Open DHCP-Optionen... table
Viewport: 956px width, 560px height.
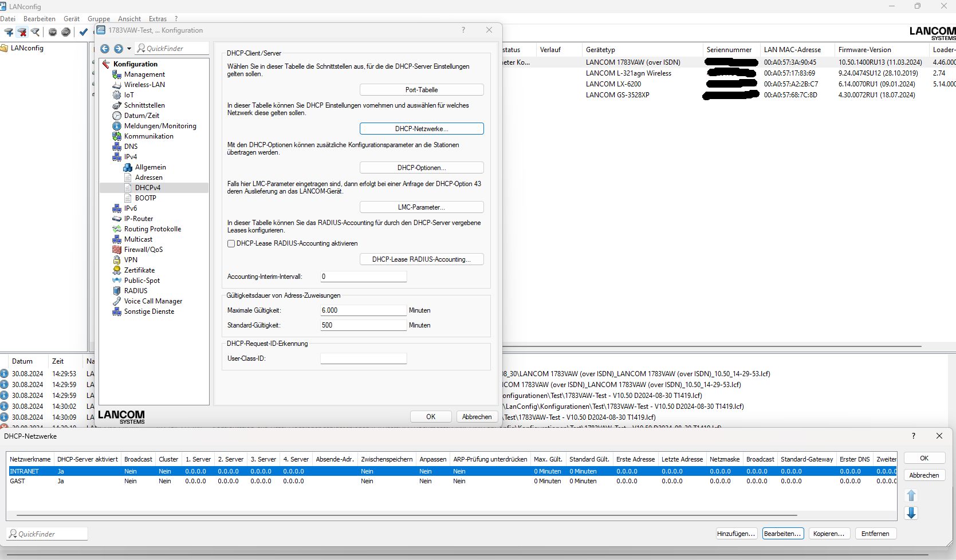click(422, 168)
